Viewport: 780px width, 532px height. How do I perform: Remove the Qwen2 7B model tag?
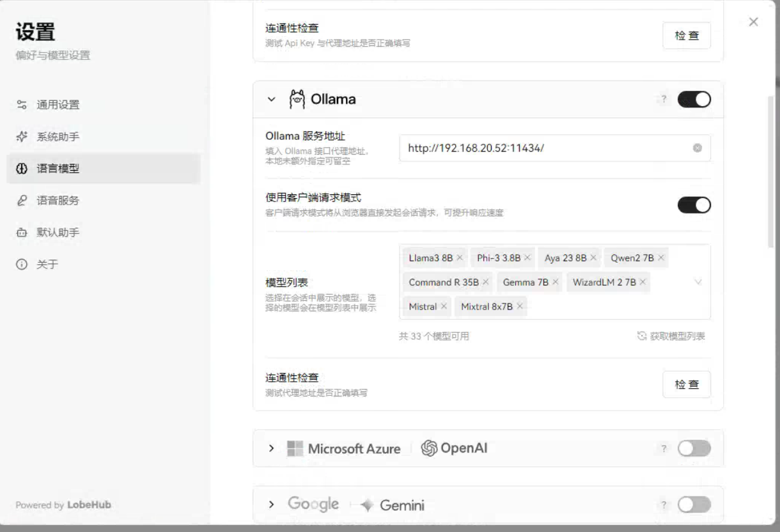click(660, 257)
